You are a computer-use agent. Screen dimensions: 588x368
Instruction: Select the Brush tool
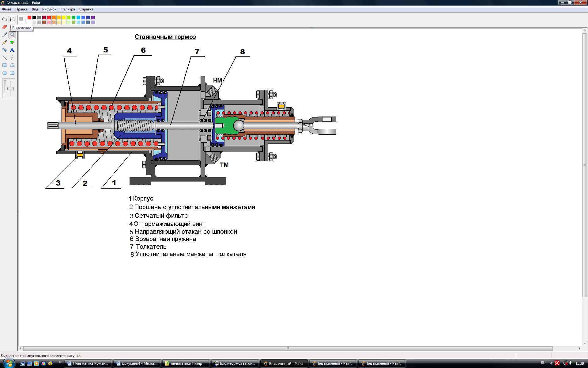[x=12, y=42]
